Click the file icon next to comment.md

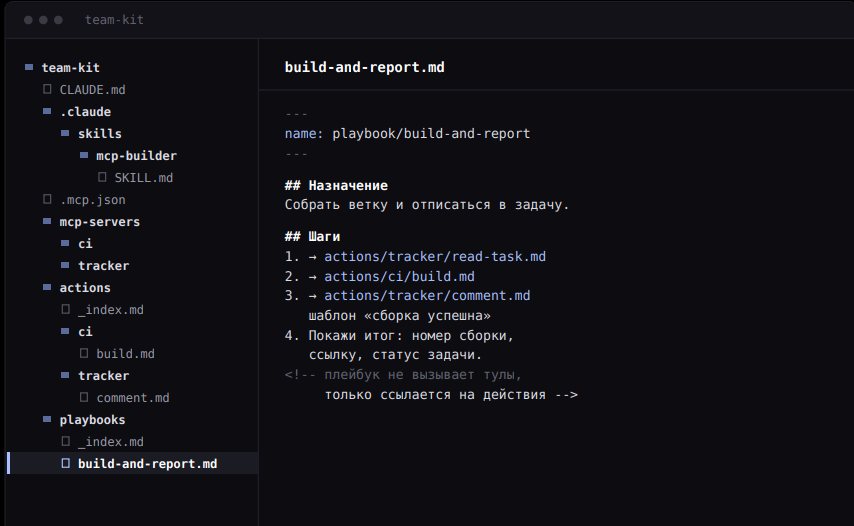point(84,397)
